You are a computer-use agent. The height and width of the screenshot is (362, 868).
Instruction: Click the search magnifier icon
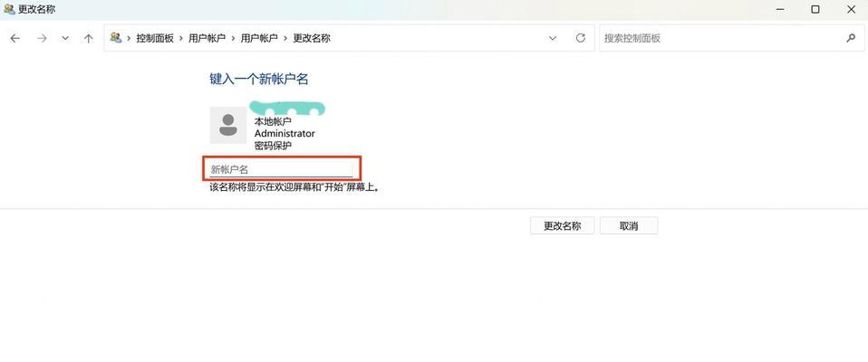(x=851, y=38)
